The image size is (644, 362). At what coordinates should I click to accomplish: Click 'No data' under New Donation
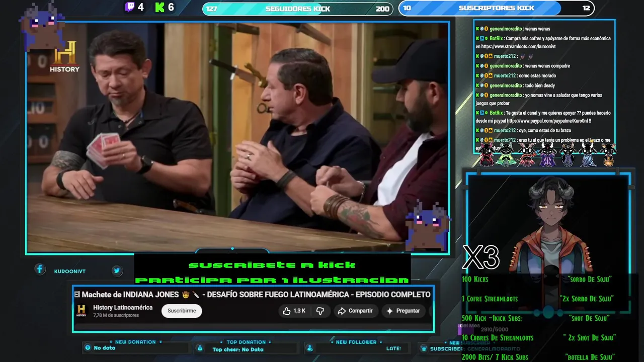pyautogui.click(x=104, y=348)
